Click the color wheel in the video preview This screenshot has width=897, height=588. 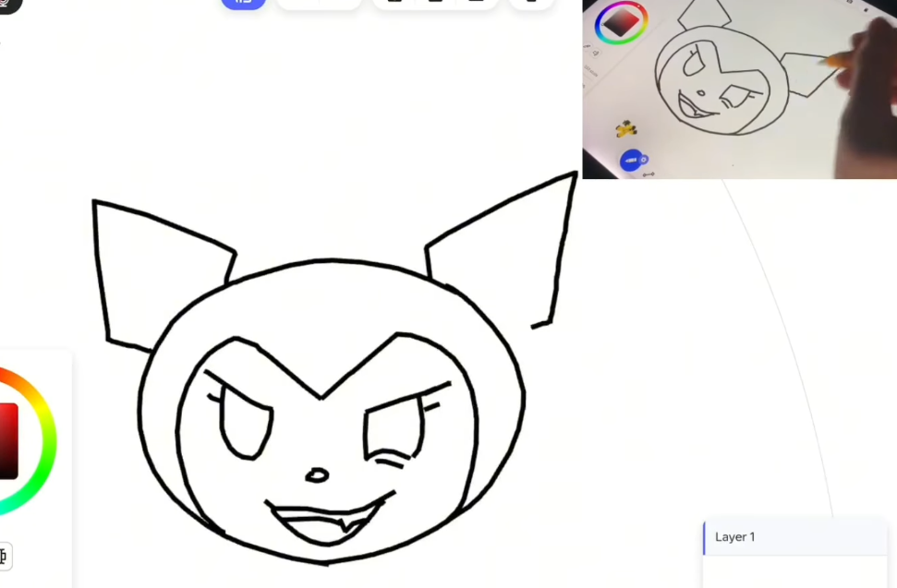(621, 24)
